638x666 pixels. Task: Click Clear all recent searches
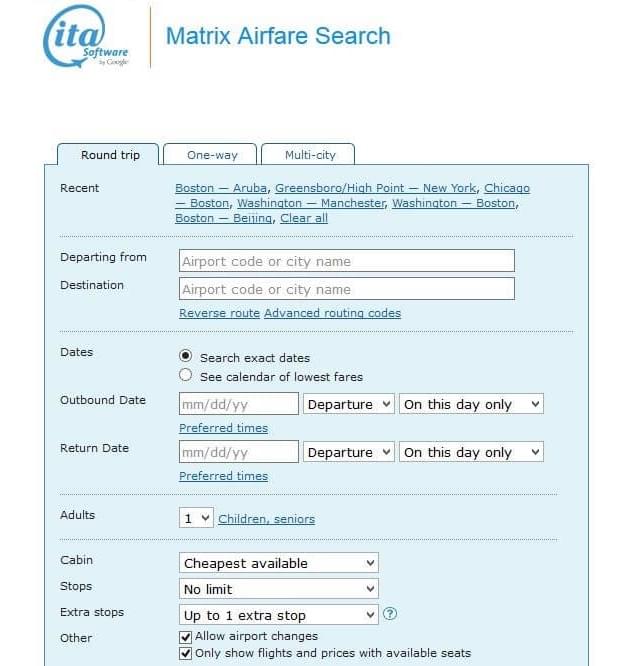(x=304, y=218)
